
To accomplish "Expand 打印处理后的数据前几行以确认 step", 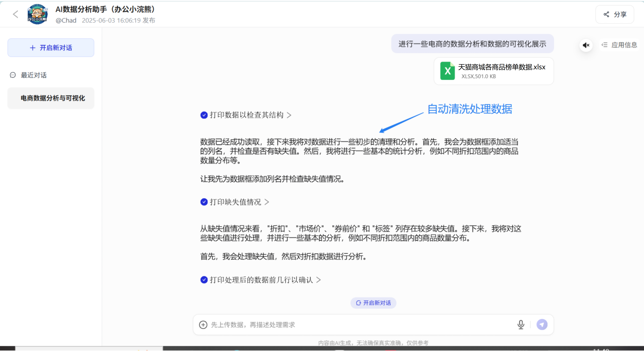I will [261, 280].
